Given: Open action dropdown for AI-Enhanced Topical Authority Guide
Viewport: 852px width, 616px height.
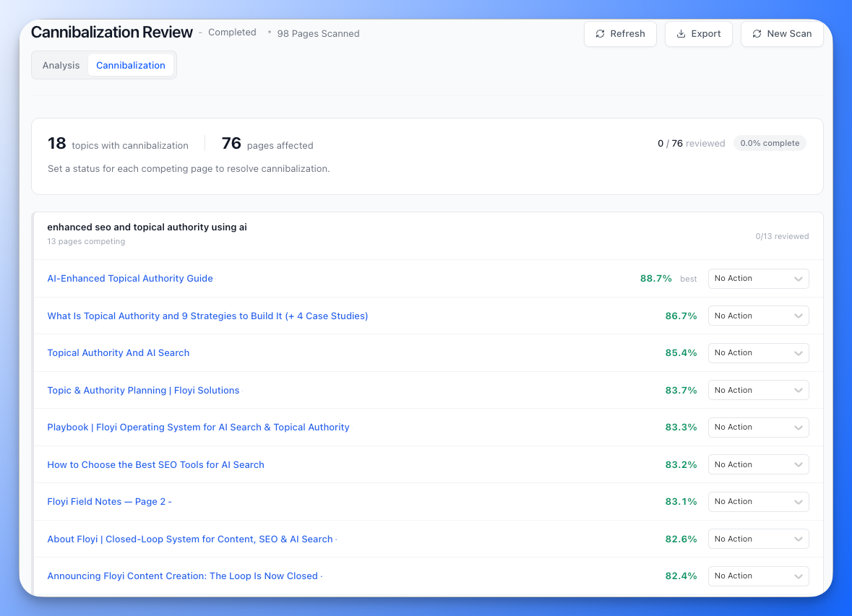Looking at the screenshot, I should [758, 279].
